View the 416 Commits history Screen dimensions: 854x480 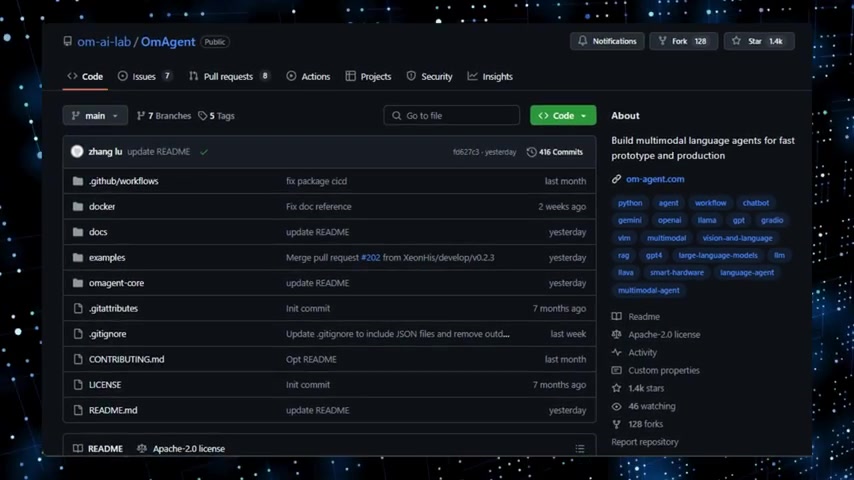(x=555, y=152)
